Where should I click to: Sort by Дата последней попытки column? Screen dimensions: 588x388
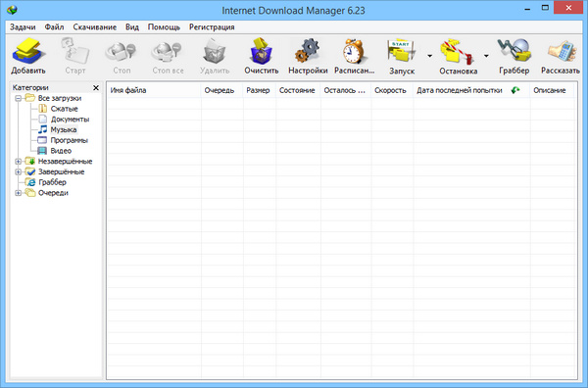(x=471, y=90)
